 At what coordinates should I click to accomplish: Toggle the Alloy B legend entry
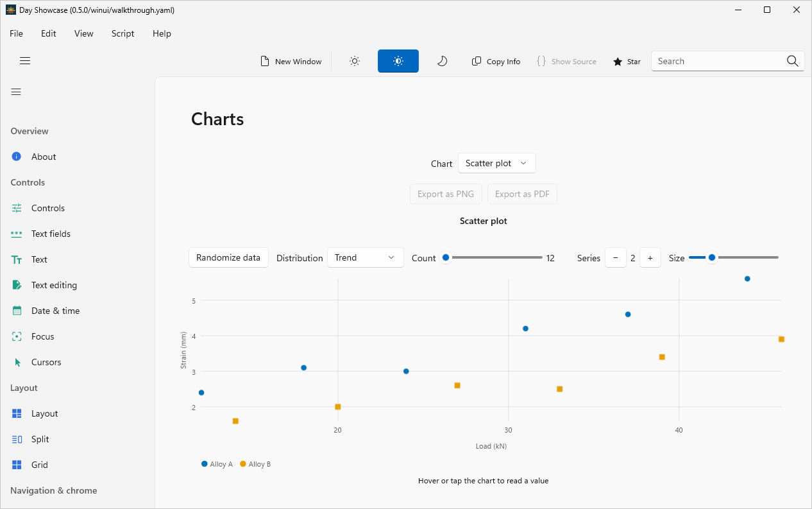click(x=255, y=464)
